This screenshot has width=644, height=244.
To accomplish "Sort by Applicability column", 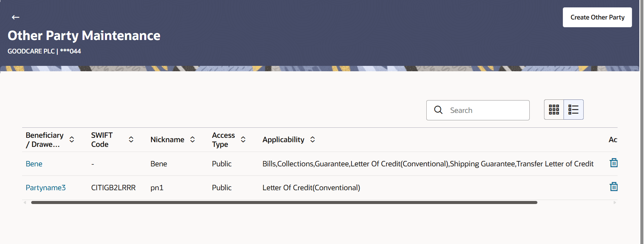I will [313, 139].
